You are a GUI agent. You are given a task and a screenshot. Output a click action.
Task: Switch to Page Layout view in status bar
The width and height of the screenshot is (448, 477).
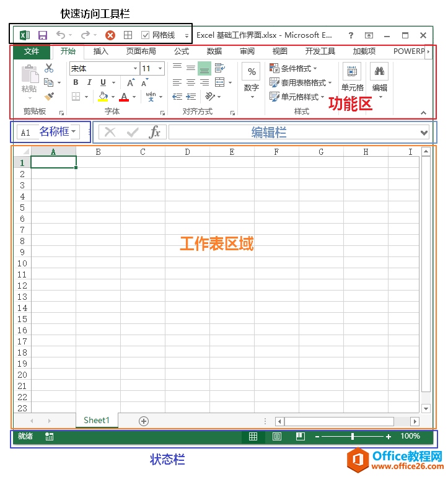coord(276,437)
